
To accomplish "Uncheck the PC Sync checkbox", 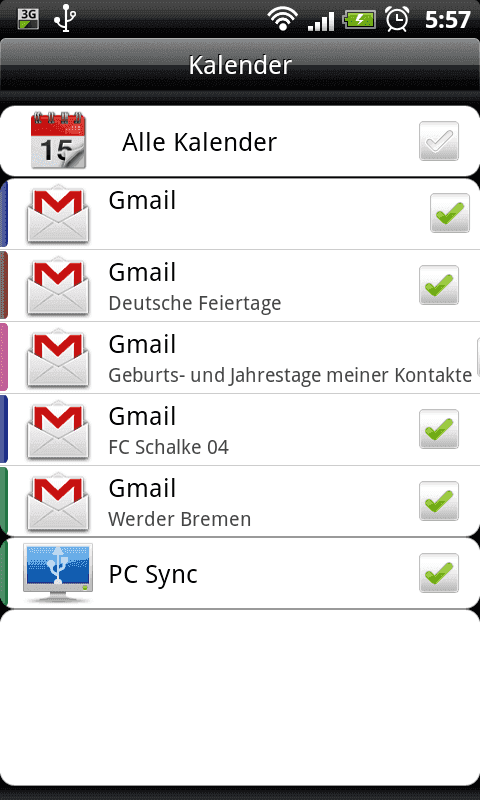I will pos(439,573).
